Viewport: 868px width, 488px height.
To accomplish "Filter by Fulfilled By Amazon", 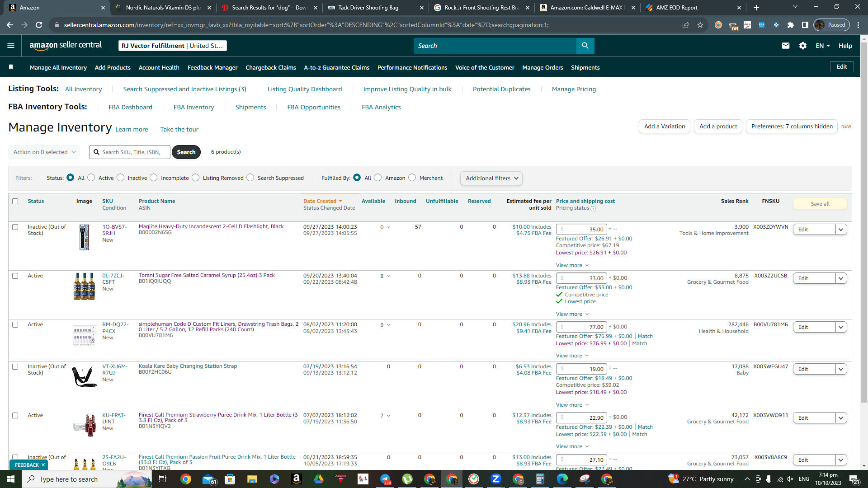I will pyautogui.click(x=378, y=178).
